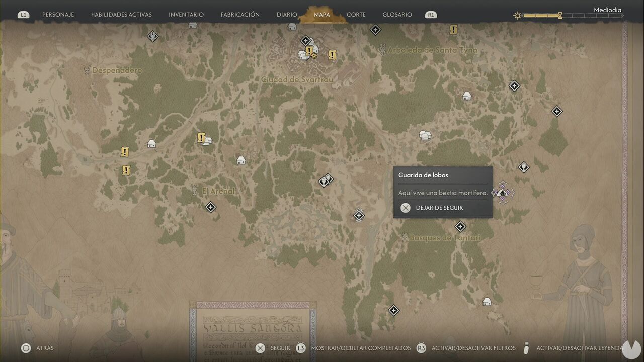This screenshot has width=644, height=362.
Task: Click the Mediodía time label
Action: point(607,10)
